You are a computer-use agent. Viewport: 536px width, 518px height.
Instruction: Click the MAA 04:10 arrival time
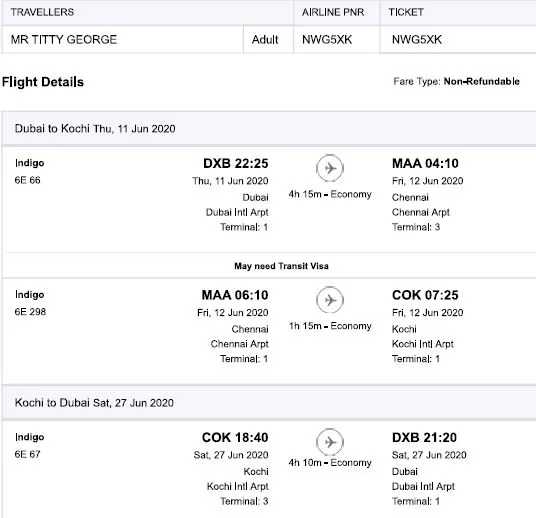coord(425,163)
